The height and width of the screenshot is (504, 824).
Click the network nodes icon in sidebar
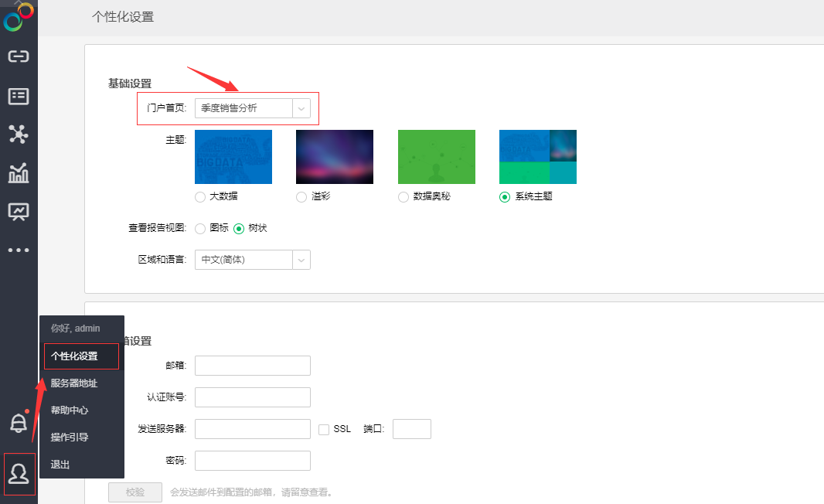point(19,135)
